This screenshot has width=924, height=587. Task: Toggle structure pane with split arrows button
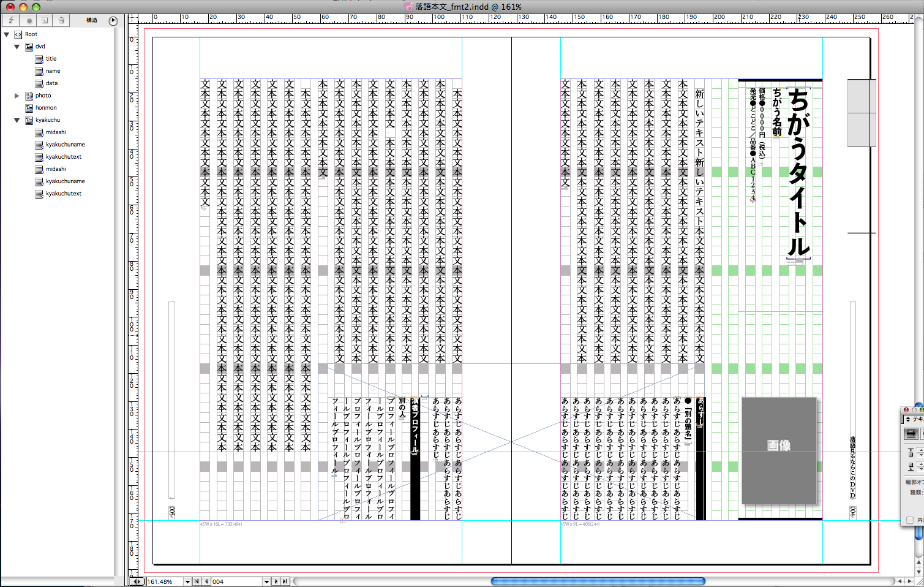(137, 581)
